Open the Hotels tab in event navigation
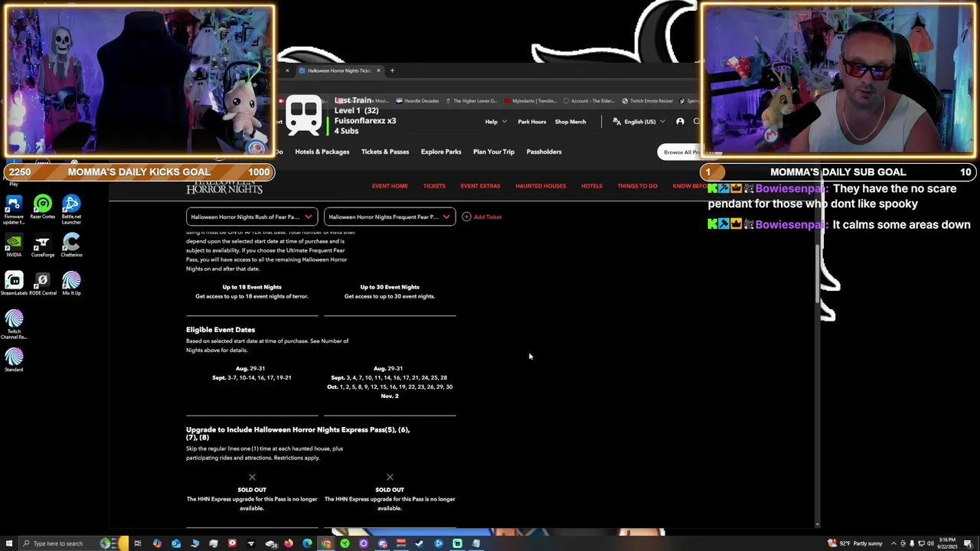The width and height of the screenshot is (980, 551). [x=592, y=186]
